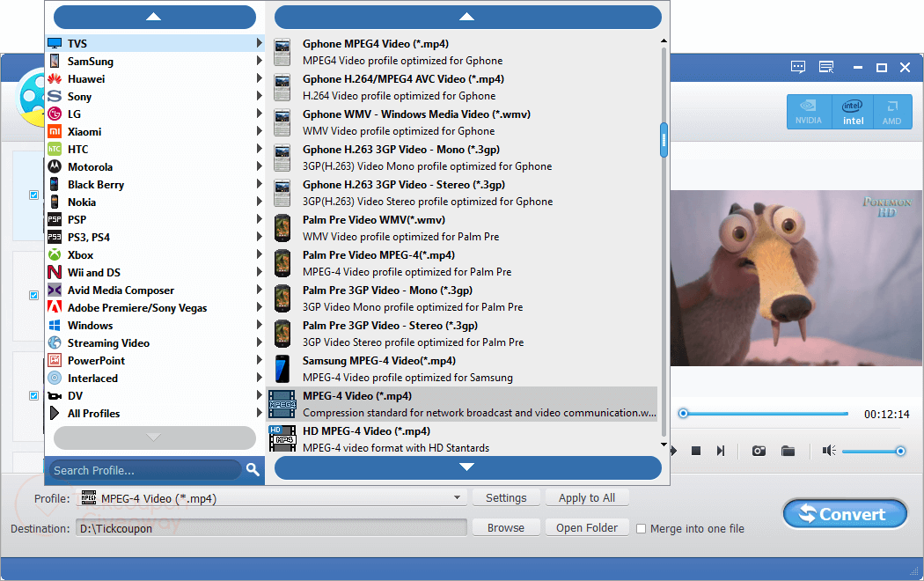Expand the All Profiles submenu arrow
924x581 pixels.
pyautogui.click(x=259, y=413)
